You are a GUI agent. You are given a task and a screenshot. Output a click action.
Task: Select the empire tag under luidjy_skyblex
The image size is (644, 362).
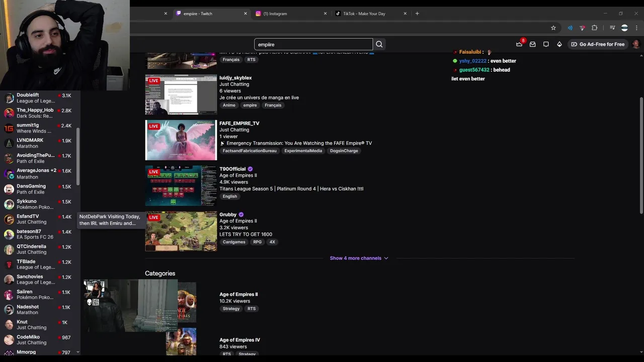point(250,105)
